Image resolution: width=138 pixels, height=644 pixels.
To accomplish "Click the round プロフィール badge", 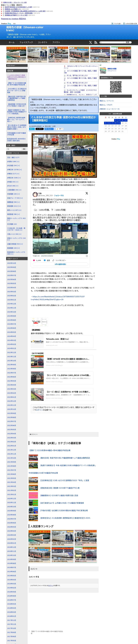I will 44,322.
